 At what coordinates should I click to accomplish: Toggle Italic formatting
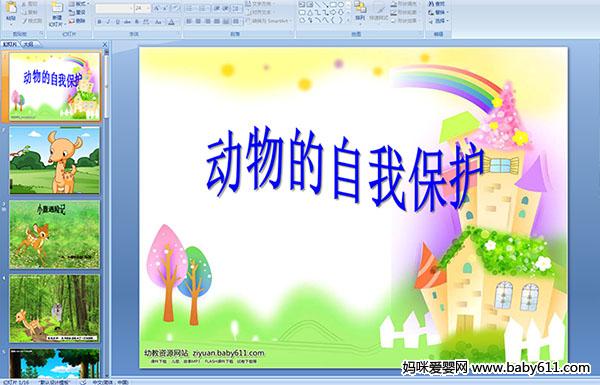coord(108,22)
